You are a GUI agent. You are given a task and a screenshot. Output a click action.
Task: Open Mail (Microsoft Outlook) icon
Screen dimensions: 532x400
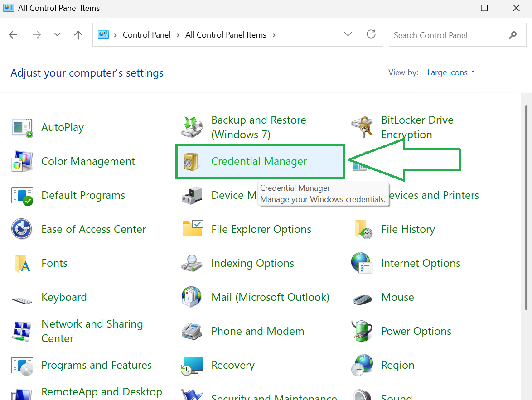[192, 297]
